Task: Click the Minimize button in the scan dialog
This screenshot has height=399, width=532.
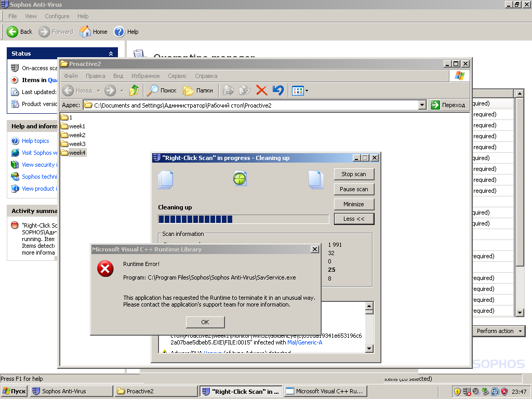Action: pyautogui.click(x=354, y=204)
